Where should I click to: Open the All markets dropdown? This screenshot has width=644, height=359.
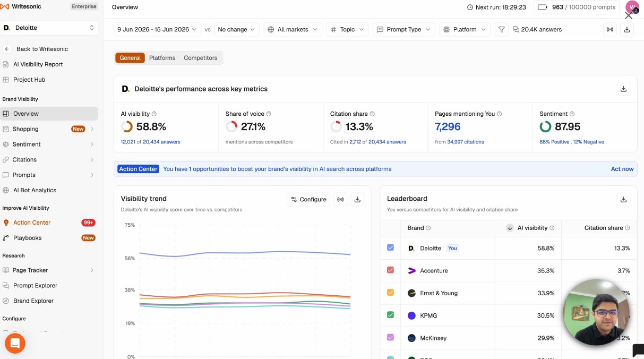293,30
